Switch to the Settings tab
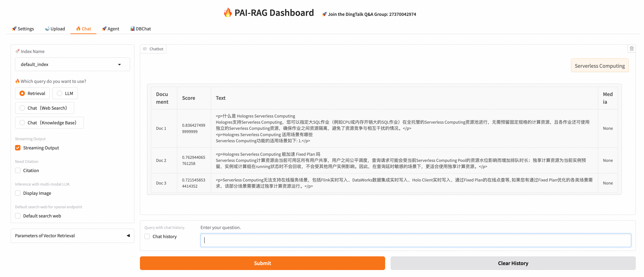Screen dimensions: 644x277 [x=23, y=29]
